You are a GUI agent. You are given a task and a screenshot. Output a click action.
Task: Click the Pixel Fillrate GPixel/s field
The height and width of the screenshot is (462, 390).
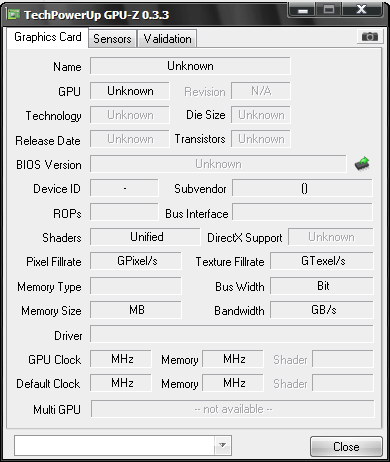(x=136, y=261)
